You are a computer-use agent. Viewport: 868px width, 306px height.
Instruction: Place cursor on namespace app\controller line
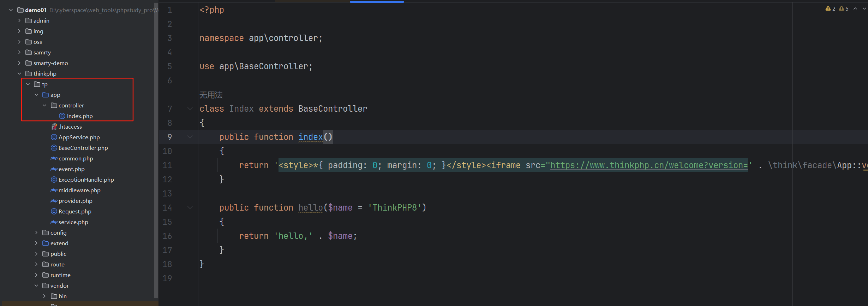tap(261, 38)
